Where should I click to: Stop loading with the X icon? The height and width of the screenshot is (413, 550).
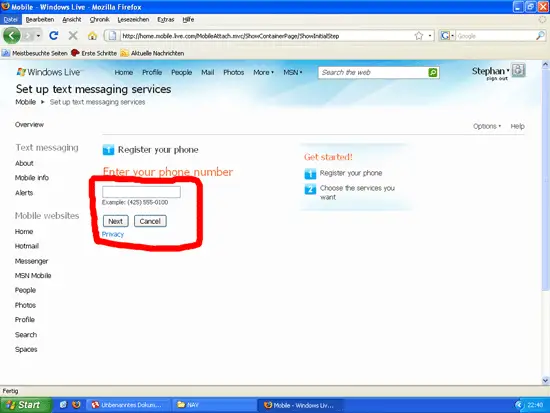73,35
